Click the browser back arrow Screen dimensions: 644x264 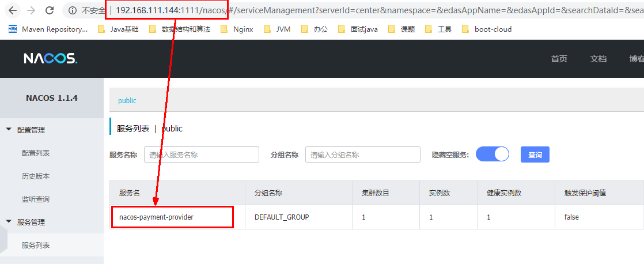point(12,10)
